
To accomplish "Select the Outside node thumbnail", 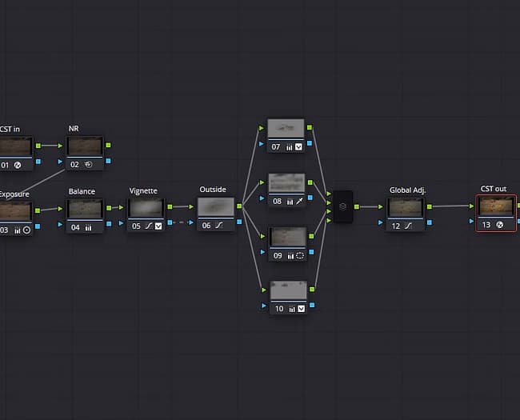I will [216, 207].
